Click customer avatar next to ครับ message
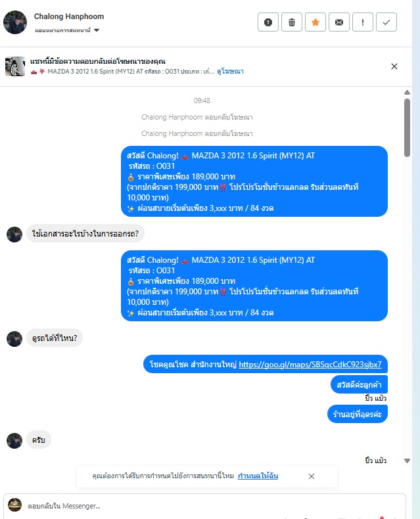 click(x=14, y=441)
